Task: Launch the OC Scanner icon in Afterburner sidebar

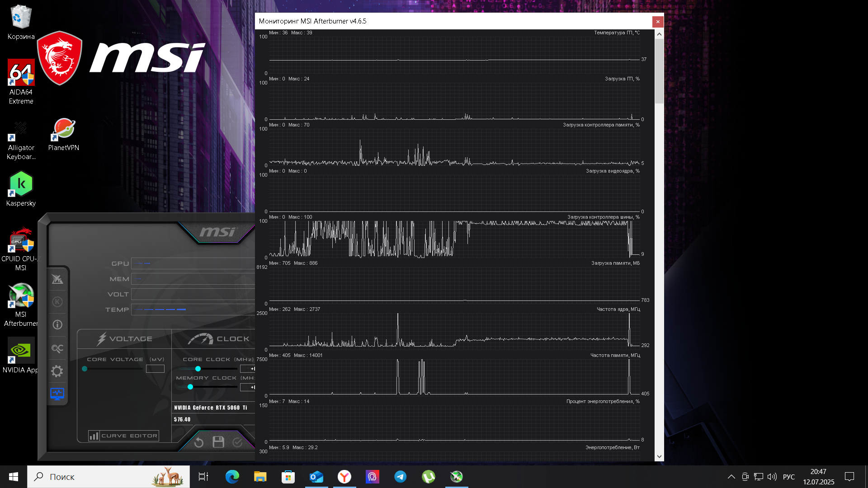Action: coord(57,348)
